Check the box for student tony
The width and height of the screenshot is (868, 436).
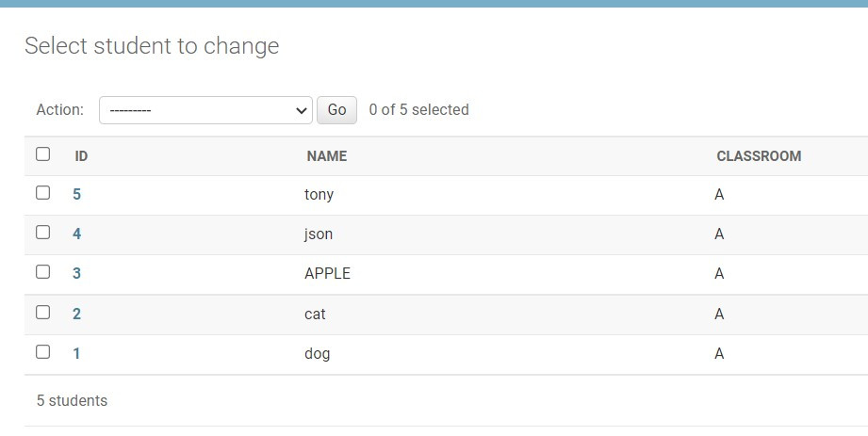pyautogui.click(x=42, y=193)
